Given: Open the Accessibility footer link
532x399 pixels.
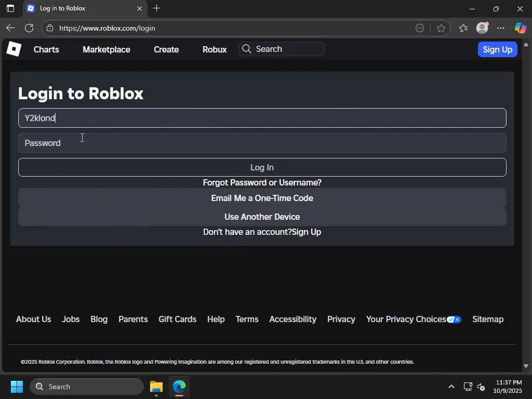Looking at the screenshot, I should pyautogui.click(x=293, y=320).
